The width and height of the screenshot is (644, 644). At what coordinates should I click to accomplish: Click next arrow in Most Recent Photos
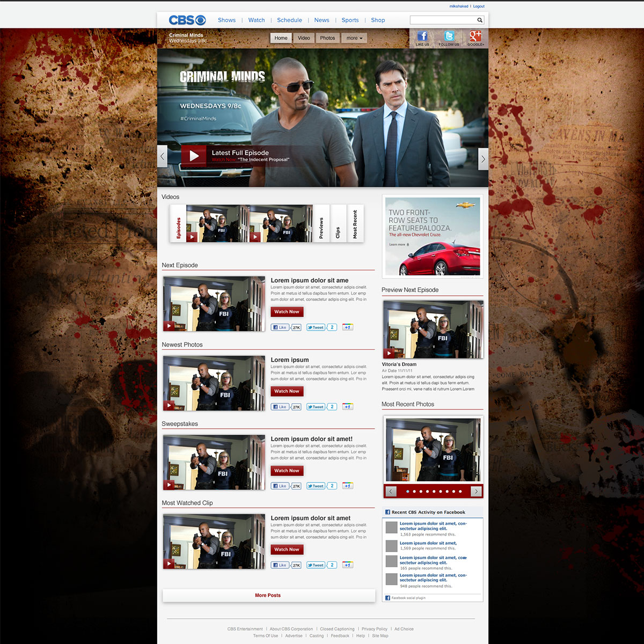tap(475, 491)
